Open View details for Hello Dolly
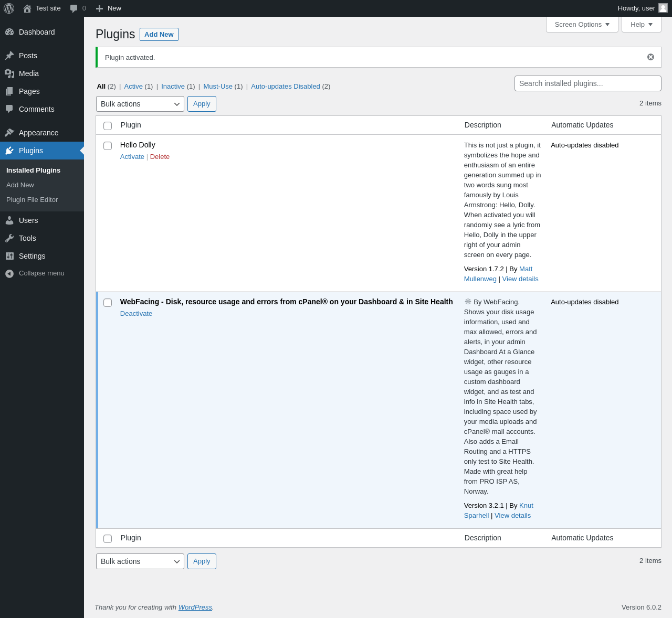This screenshot has width=672, height=618. 520,279
